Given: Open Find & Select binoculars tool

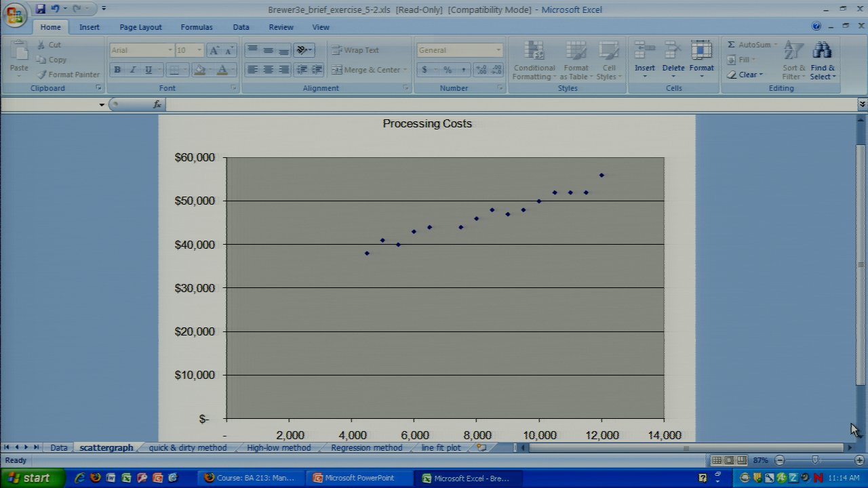Looking at the screenshot, I should (822, 50).
